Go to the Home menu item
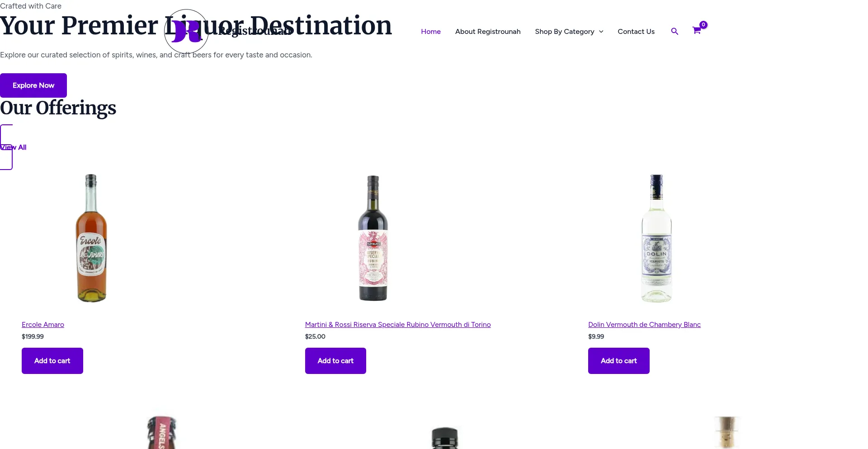The width and height of the screenshot is (868, 449). tap(431, 31)
